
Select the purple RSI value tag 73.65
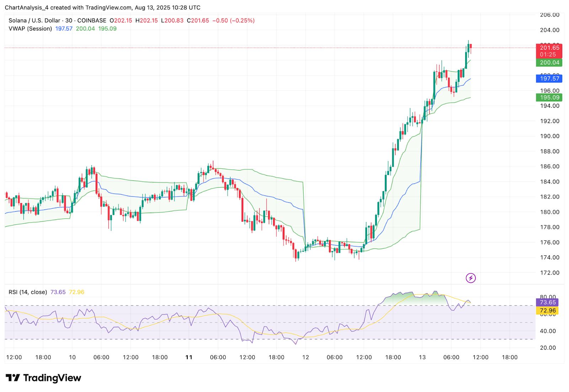[x=547, y=302]
